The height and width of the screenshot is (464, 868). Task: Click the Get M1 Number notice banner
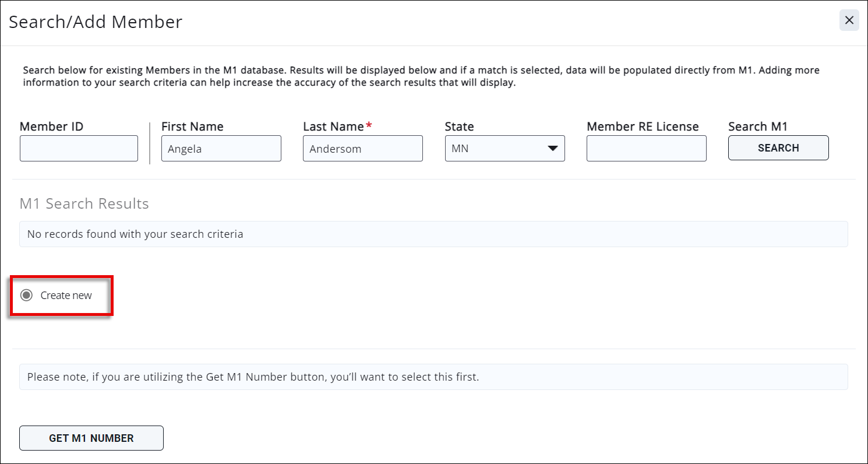pyautogui.click(x=434, y=377)
